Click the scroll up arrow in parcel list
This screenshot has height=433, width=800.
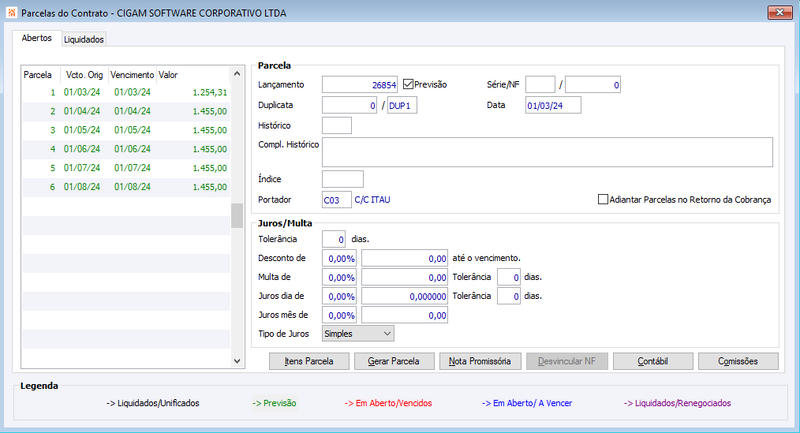[x=237, y=74]
